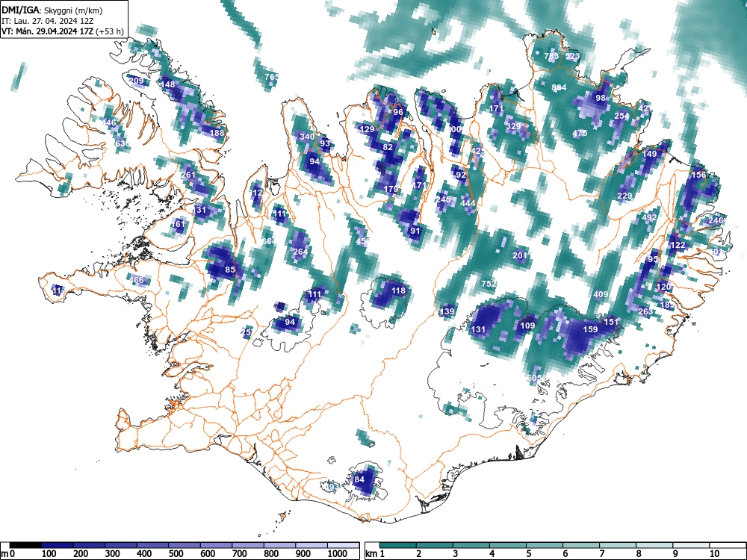Click the visibility value 475 on the map
The width and height of the screenshot is (747, 560).
tap(580, 134)
